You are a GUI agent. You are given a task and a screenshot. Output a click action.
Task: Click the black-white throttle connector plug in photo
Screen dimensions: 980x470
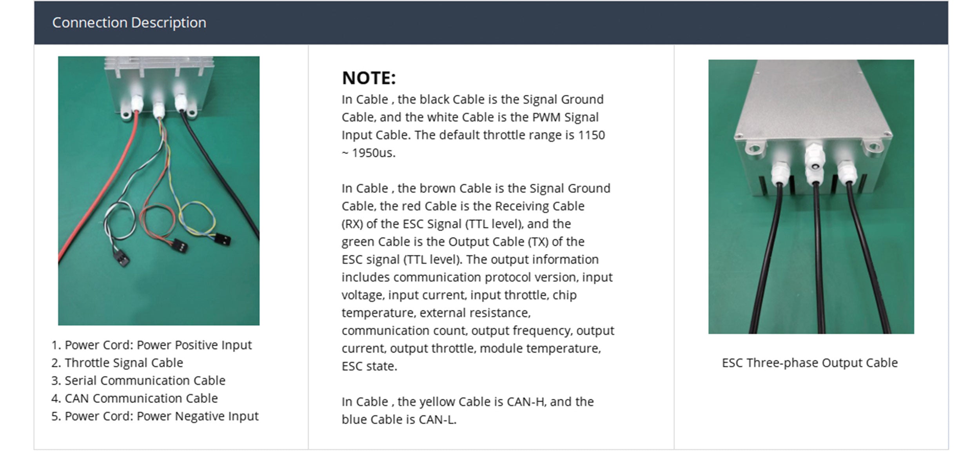(x=122, y=258)
